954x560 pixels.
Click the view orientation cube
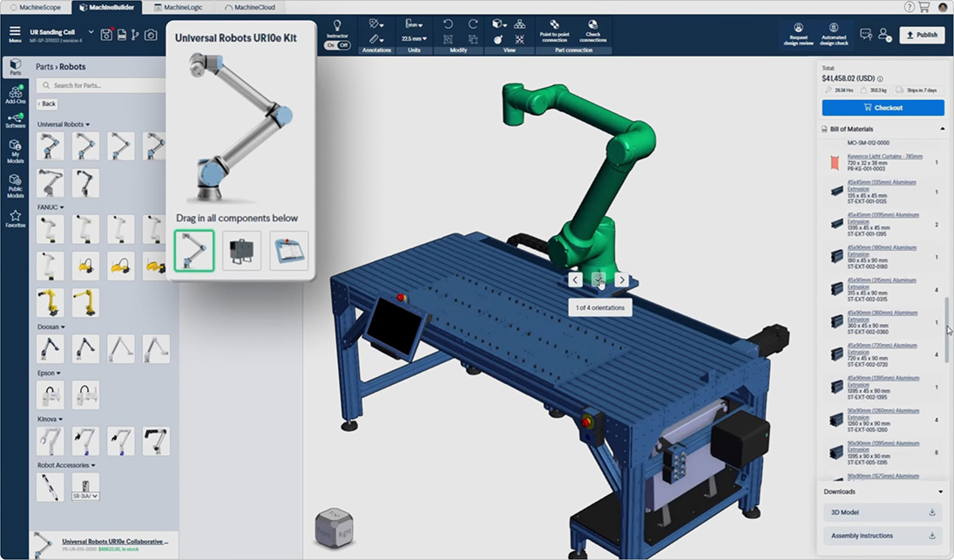334,528
